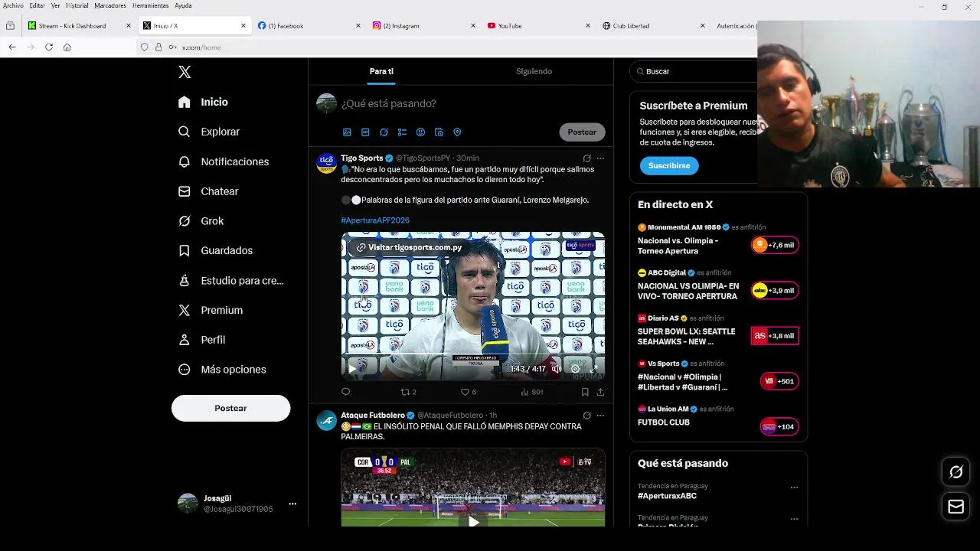Open the #AperturaxABC trend
This screenshot has height=551, width=980.
point(667,496)
